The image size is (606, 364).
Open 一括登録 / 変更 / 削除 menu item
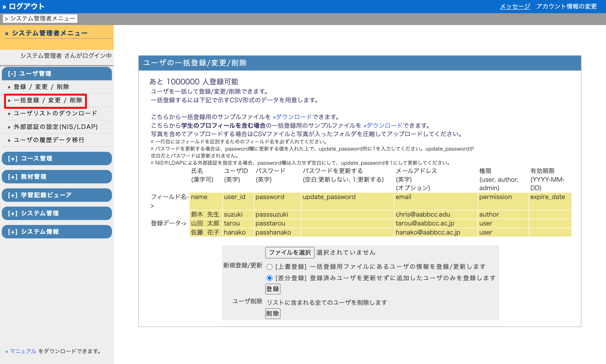pyautogui.click(x=48, y=100)
